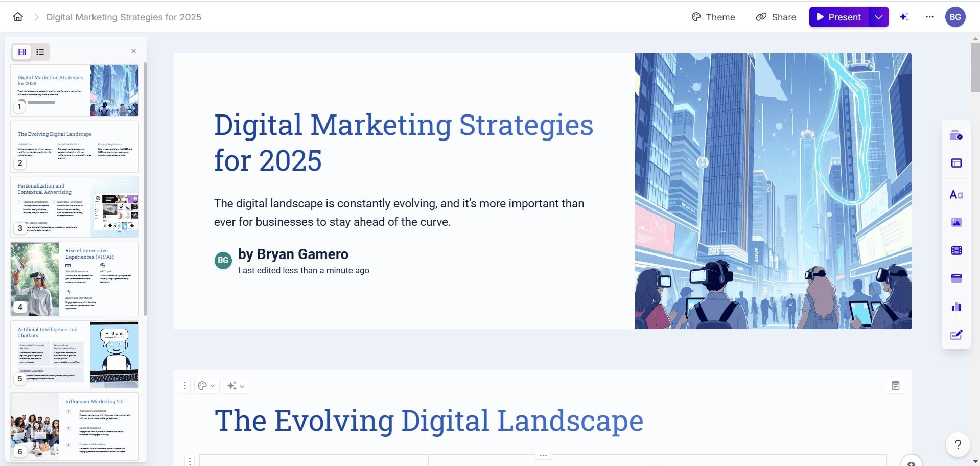Image resolution: width=980 pixels, height=466 pixels.
Task: Start presentation with Present button
Action: (839, 17)
